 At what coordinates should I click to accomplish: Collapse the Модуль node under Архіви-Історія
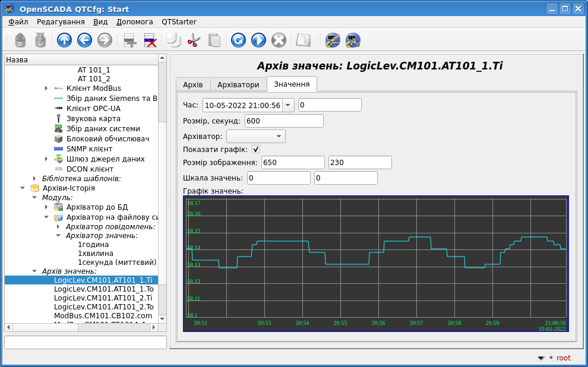coord(34,198)
